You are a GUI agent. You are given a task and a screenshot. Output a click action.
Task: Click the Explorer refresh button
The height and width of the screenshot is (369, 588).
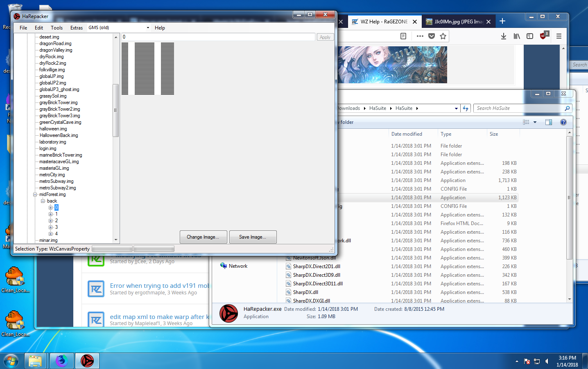[466, 108]
